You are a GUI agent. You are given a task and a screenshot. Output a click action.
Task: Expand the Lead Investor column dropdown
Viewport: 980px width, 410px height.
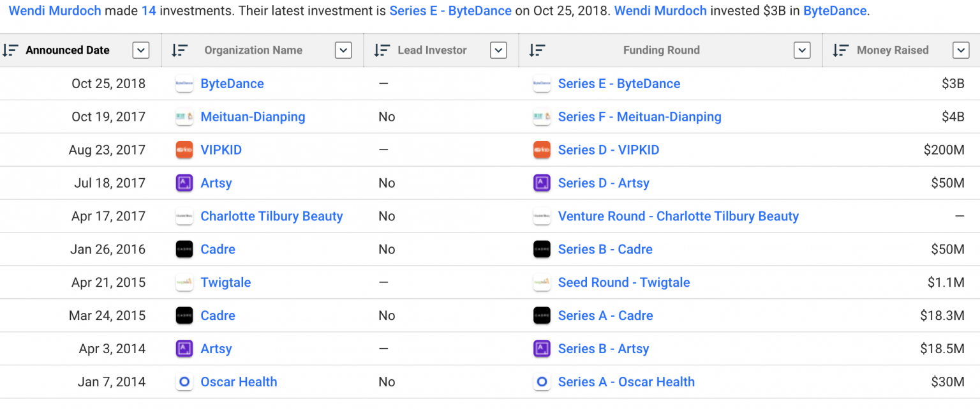tap(498, 50)
